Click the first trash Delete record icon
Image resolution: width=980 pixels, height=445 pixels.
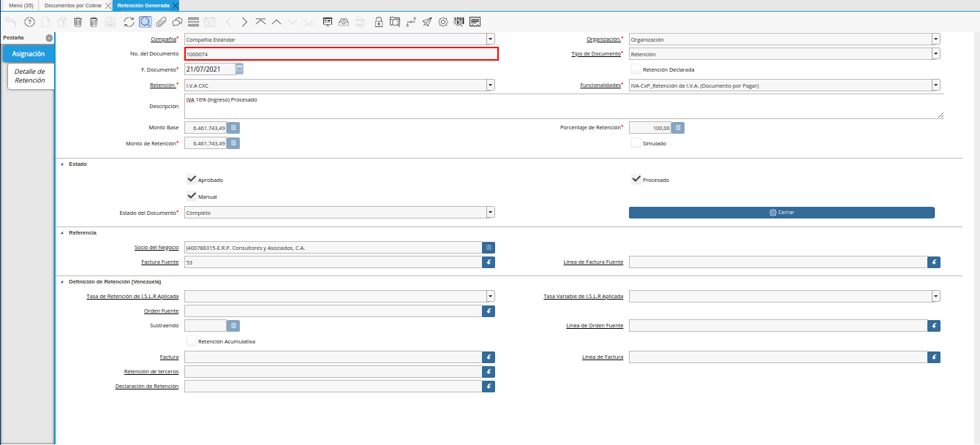click(x=78, y=22)
